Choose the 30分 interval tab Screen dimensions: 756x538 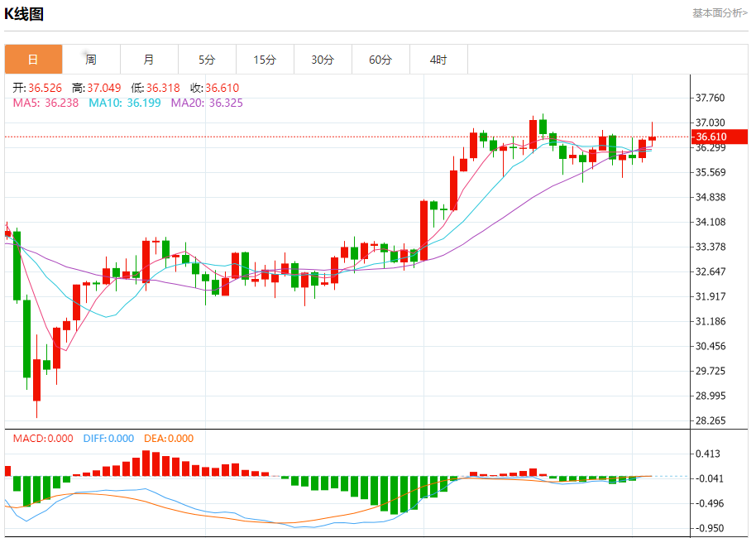[x=323, y=60]
